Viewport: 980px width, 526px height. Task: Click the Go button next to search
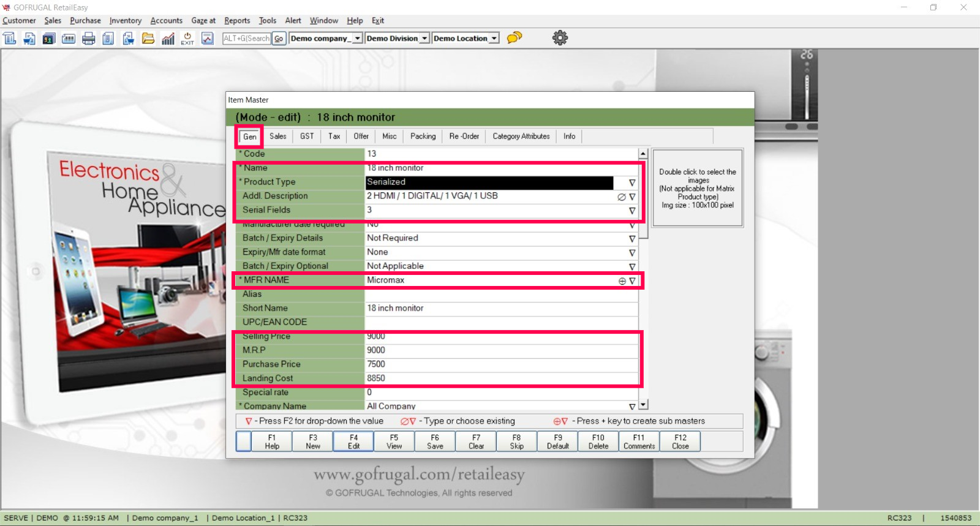click(279, 39)
